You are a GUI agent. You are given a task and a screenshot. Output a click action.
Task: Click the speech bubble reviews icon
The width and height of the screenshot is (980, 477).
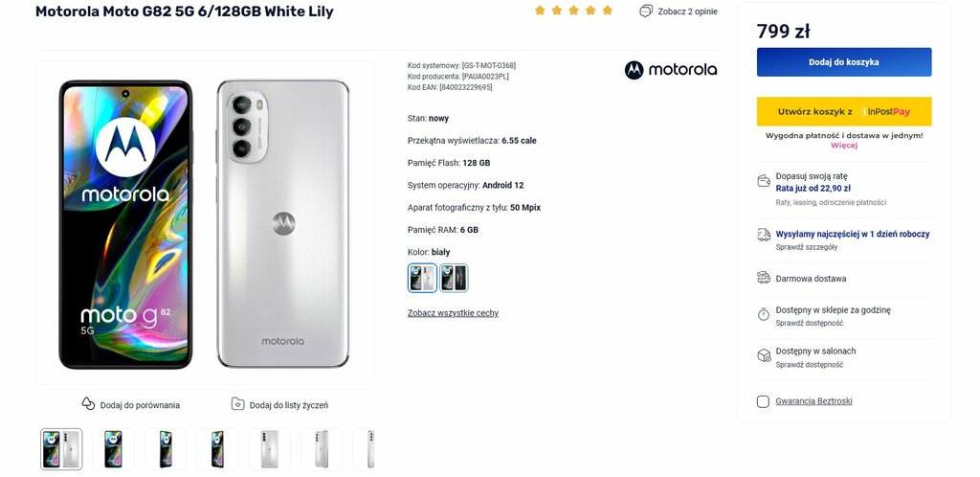point(646,11)
